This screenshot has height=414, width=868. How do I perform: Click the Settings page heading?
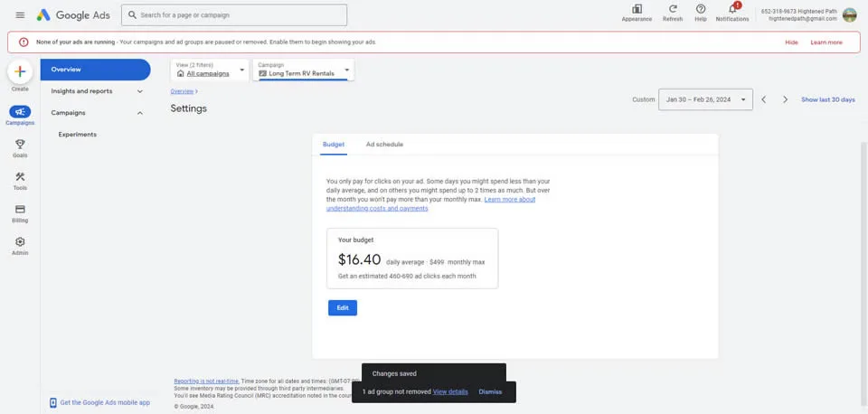click(189, 108)
